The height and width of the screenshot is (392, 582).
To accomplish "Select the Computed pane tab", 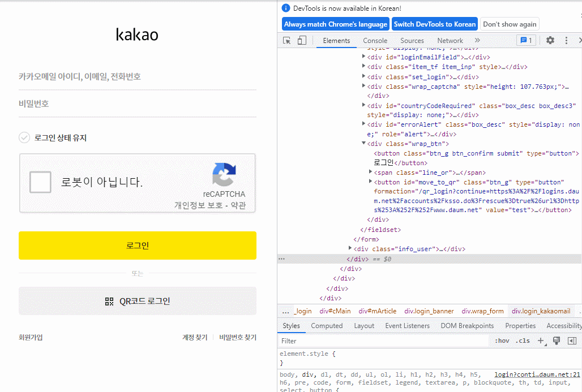I will point(327,326).
